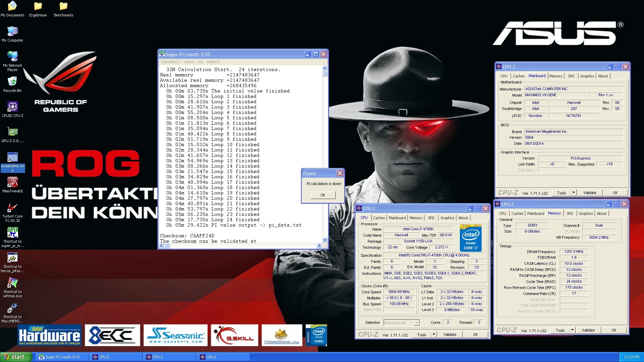Click the taskbar clock showing 12:53 PM
The image size is (644, 362).
pos(632,357)
